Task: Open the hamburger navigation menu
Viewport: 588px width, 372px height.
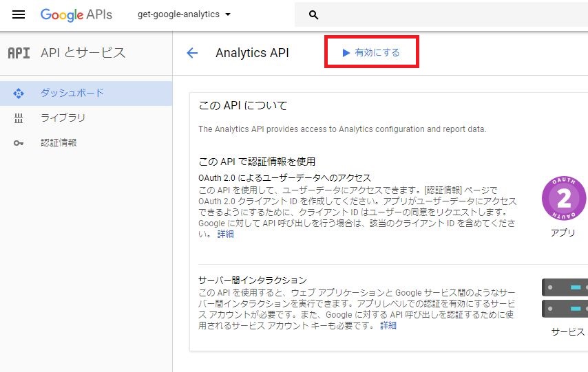Action: [19, 14]
